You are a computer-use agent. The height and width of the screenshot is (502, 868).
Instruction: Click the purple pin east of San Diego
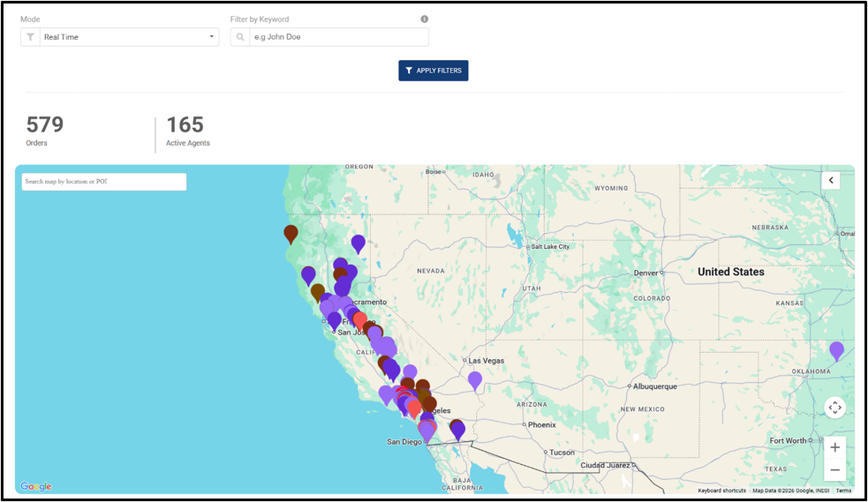[x=457, y=430]
